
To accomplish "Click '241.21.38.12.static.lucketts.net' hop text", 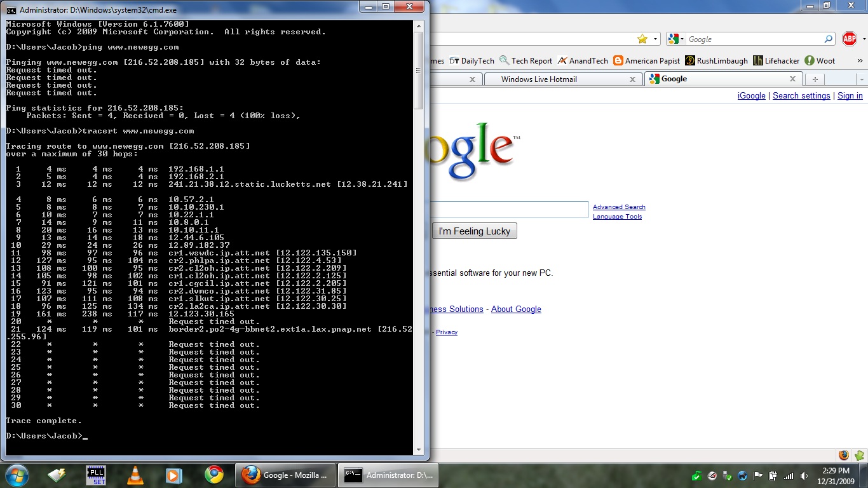I will pyautogui.click(x=250, y=184).
